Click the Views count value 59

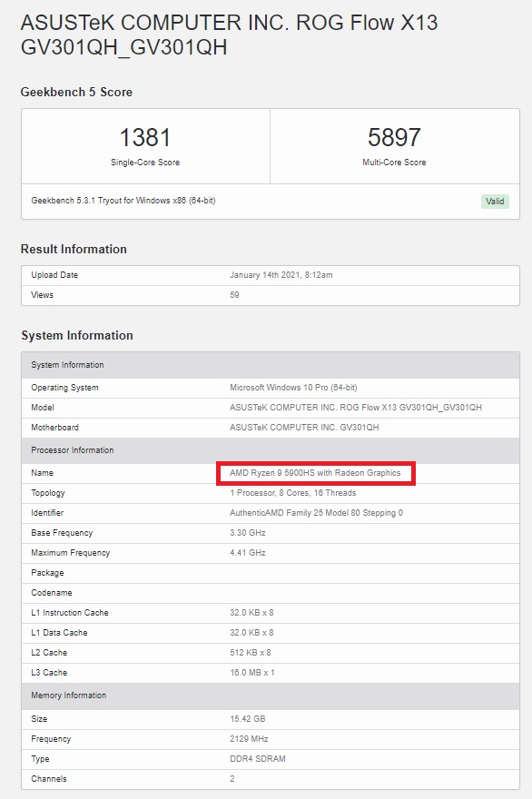(x=234, y=295)
